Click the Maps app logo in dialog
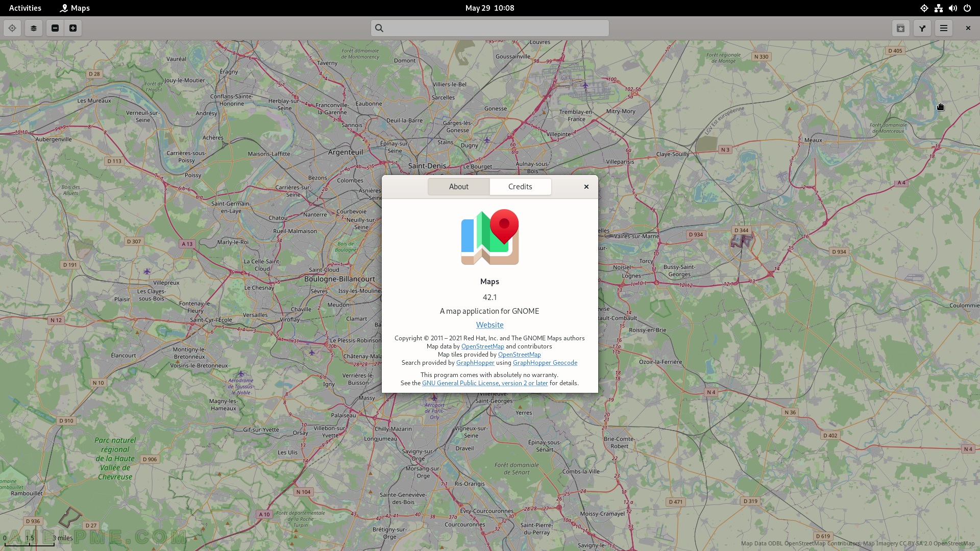This screenshot has height=551, width=980. click(490, 237)
